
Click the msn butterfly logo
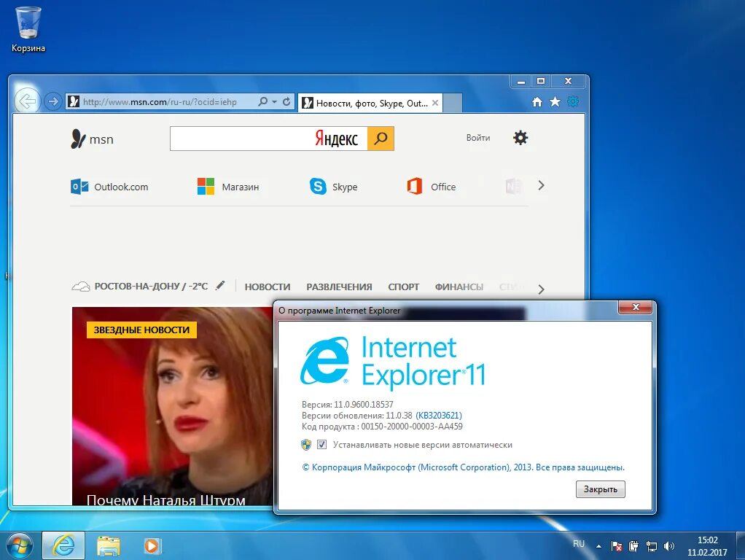click(x=92, y=139)
